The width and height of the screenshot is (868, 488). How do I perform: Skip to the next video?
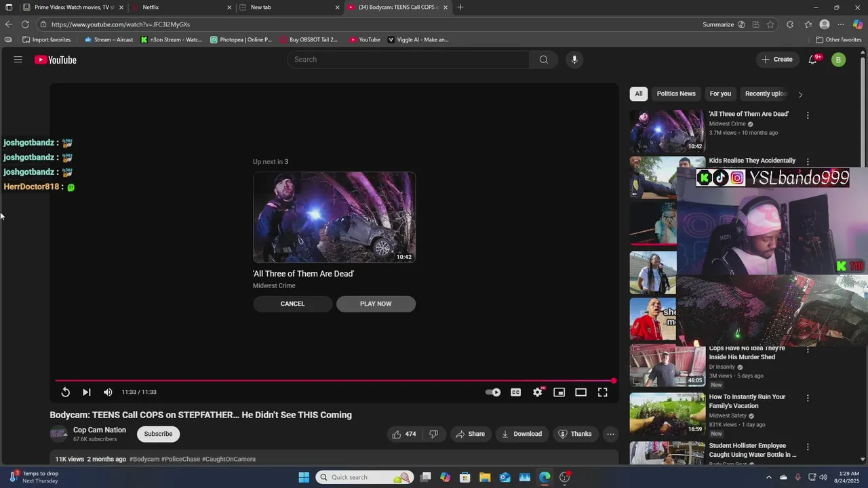87,392
